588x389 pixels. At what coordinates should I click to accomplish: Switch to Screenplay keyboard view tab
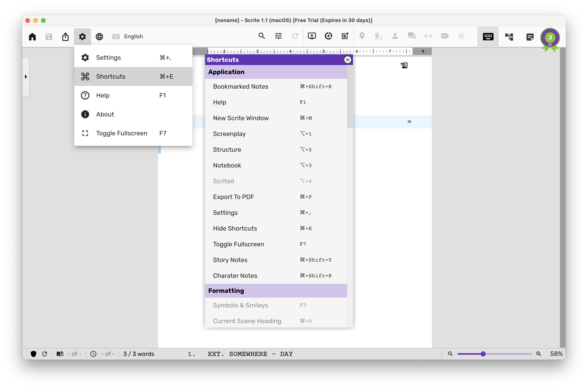[x=488, y=37]
